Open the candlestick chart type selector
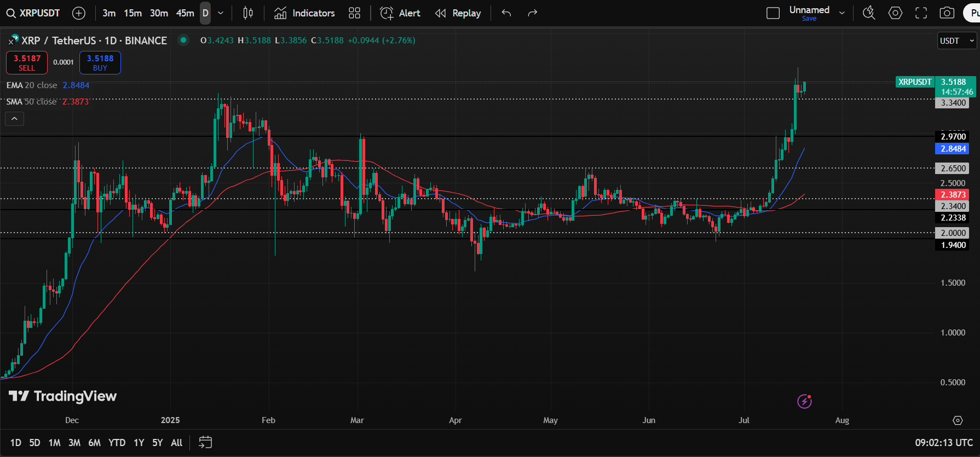Viewport: 980px width, 457px height. (248, 13)
